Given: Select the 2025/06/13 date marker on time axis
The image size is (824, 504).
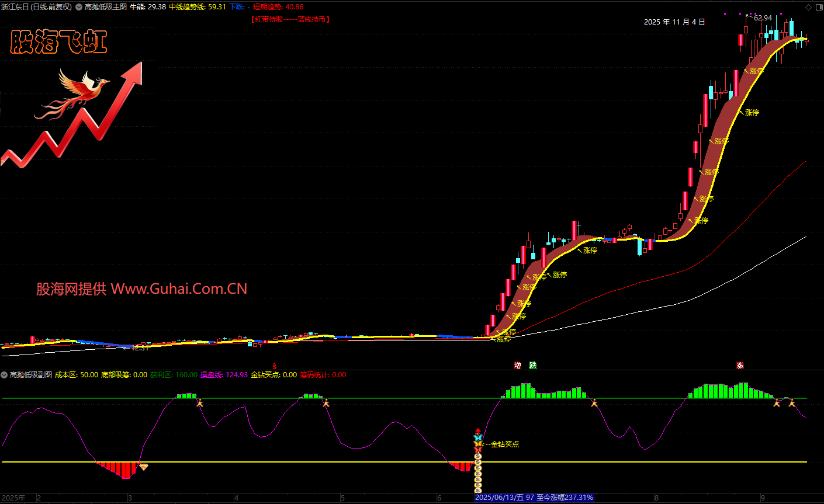Looking at the screenshot, I should pyautogui.click(x=534, y=498).
